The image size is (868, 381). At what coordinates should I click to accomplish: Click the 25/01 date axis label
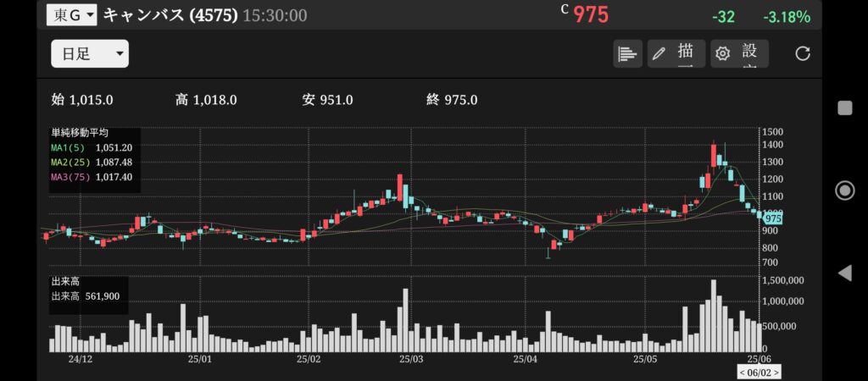click(x=200, y=360)
